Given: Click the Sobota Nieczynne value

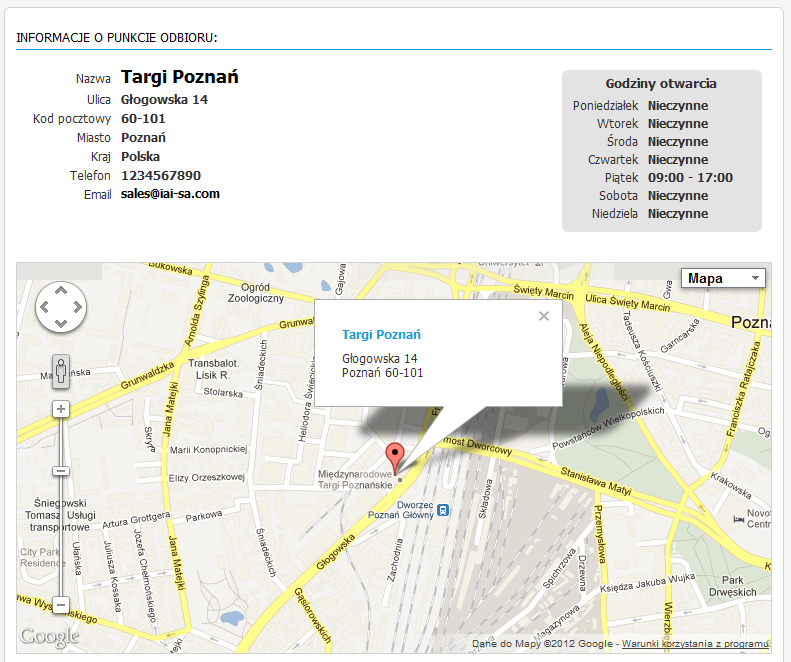Looking at the screenshot, I should coord(678,196).
